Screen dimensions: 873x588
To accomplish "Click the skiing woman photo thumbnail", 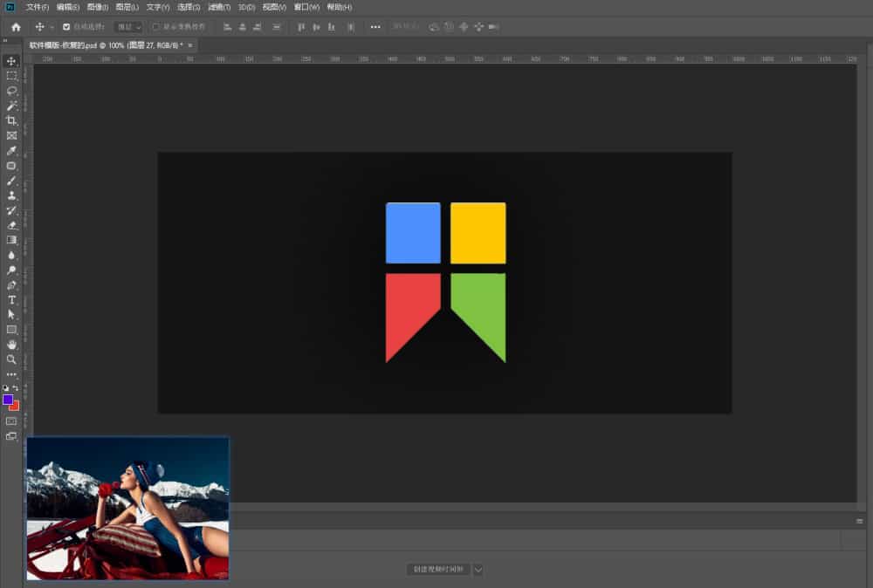I will (x=128, y=508).
